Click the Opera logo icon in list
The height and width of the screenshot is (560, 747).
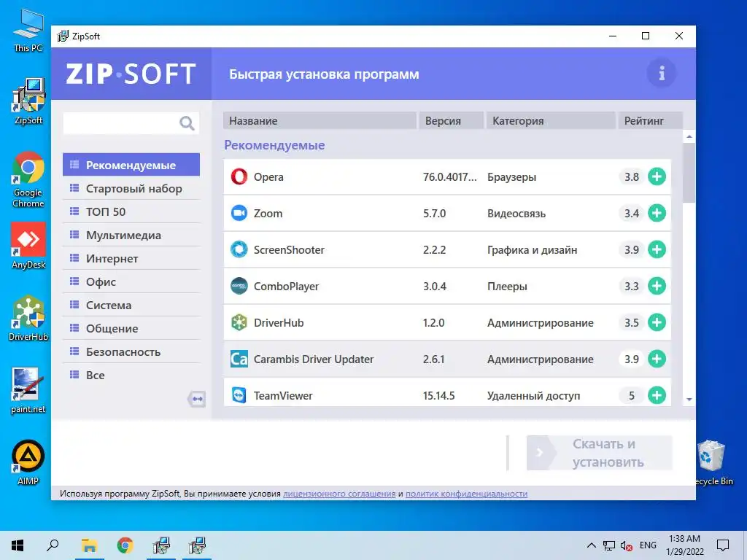point(239,176)
